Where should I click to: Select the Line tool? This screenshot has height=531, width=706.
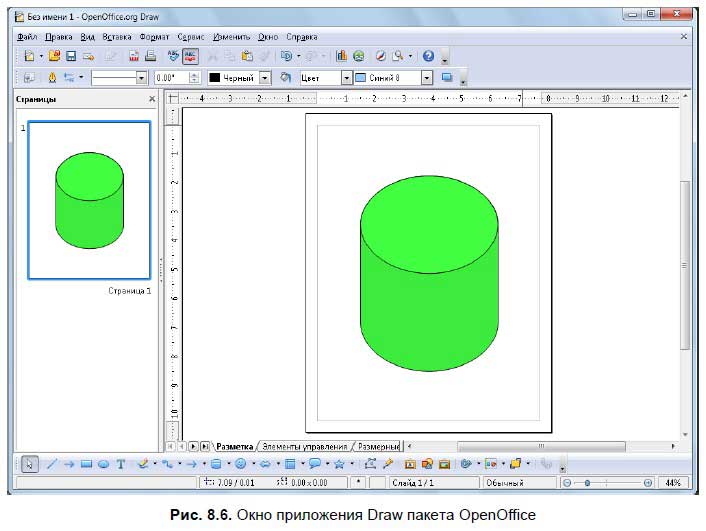click(x=53, y=464)
